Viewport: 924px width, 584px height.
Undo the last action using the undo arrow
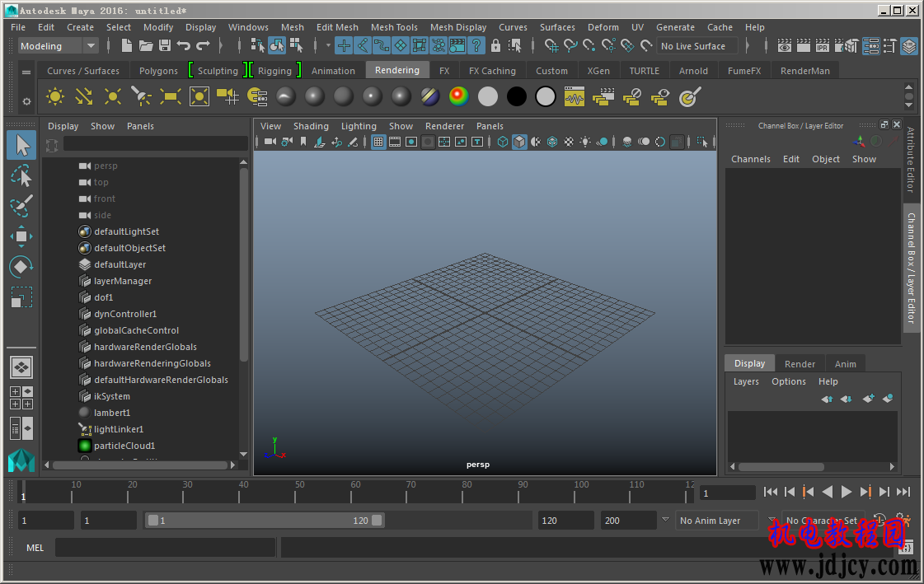184,46
